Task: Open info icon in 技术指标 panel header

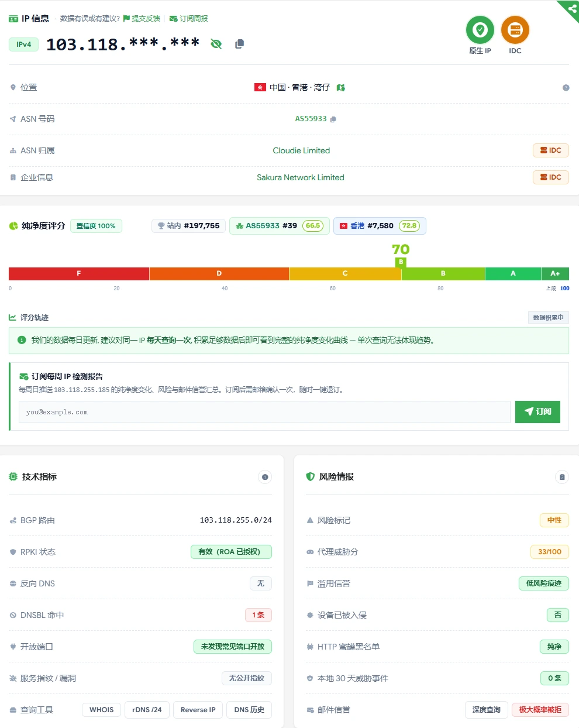Action: (265, 477)
